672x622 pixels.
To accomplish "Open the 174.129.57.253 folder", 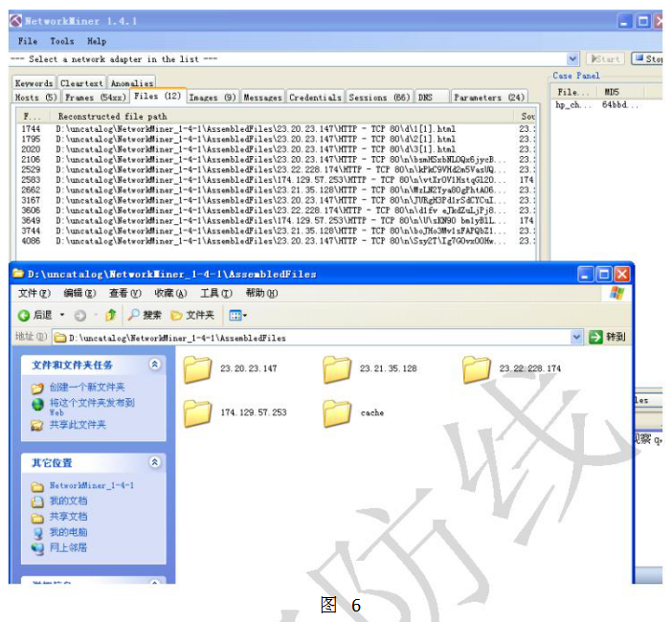I will pos(235,413).
